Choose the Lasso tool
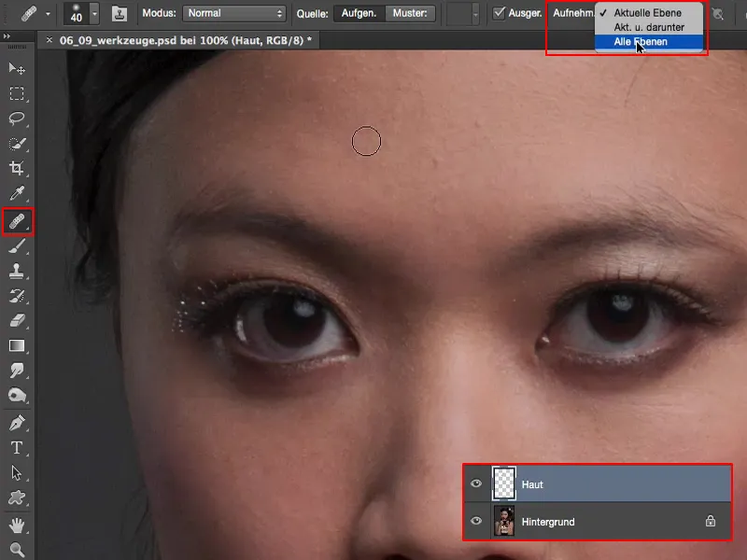This screenshot has width=747, height=560. 17,119
